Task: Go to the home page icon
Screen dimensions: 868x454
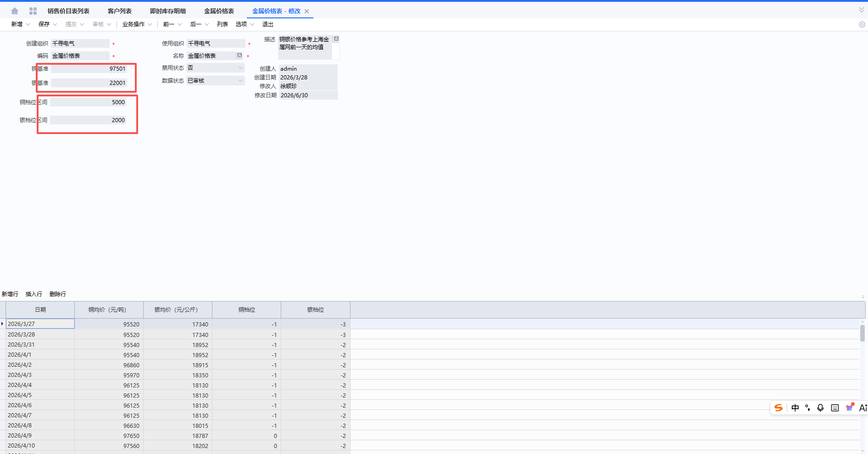Action: pyautogui.click(x=15, y=11)
